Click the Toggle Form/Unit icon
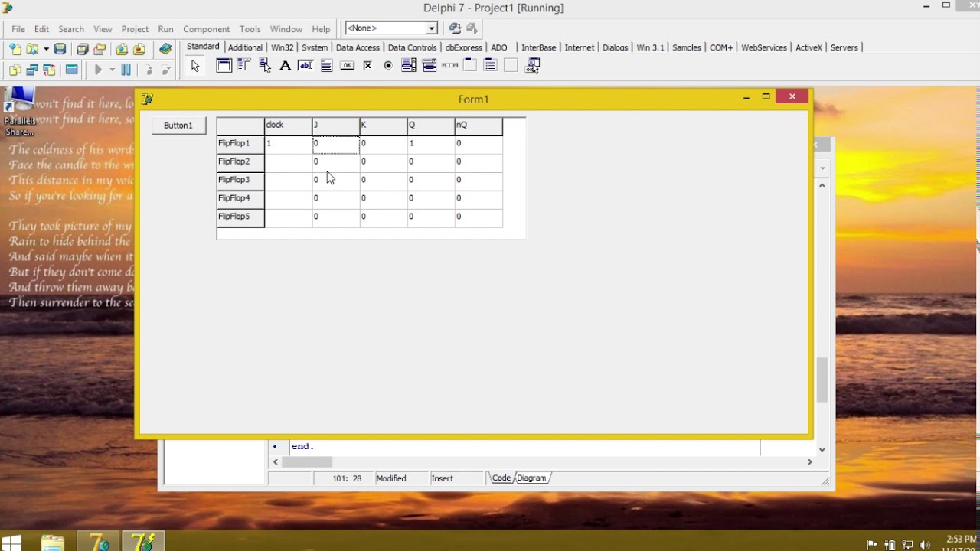 [x=49, y=70]
